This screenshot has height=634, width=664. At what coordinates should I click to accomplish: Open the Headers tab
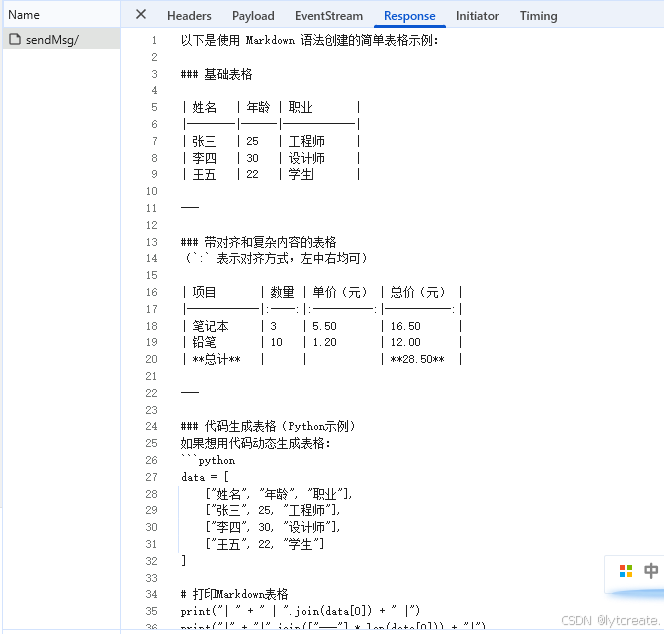tap(189, 16)
